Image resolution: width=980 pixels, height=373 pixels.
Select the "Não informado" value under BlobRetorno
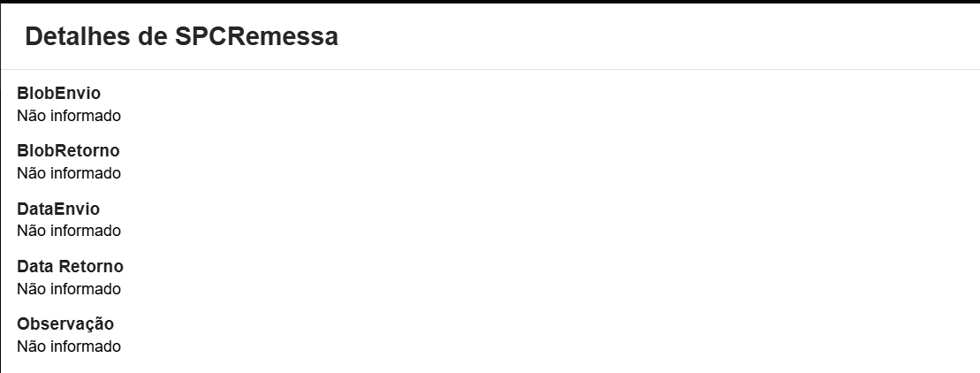[69, 173]
